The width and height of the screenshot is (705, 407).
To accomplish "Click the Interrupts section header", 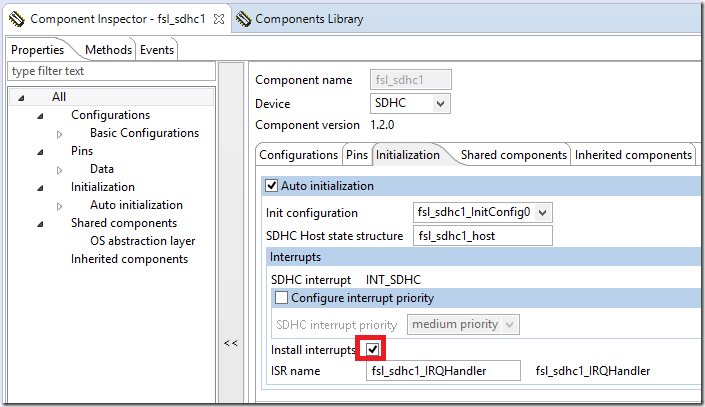I will pyautogui.click(x=483, y=257).
